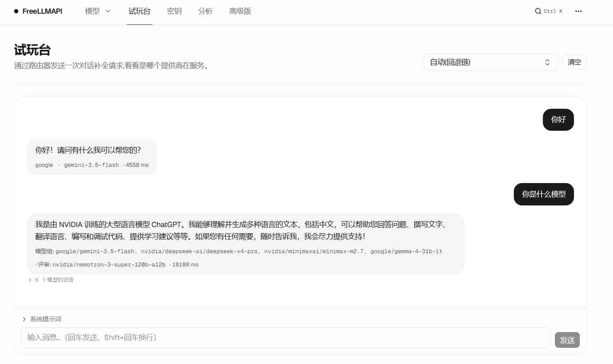Screen dimensions: 613x364
Task: Open the 密钥 tab
Action: [174, 11]
